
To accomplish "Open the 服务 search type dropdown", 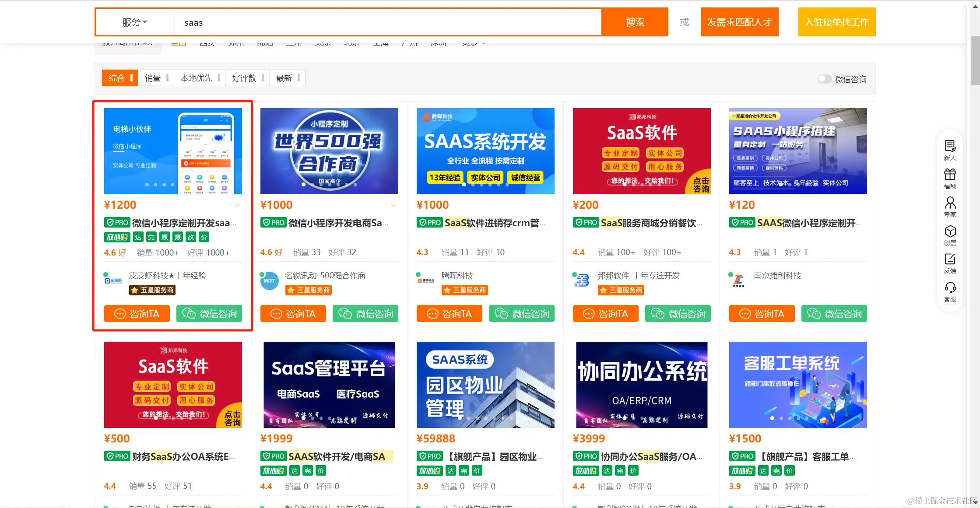I will point(135,22).
